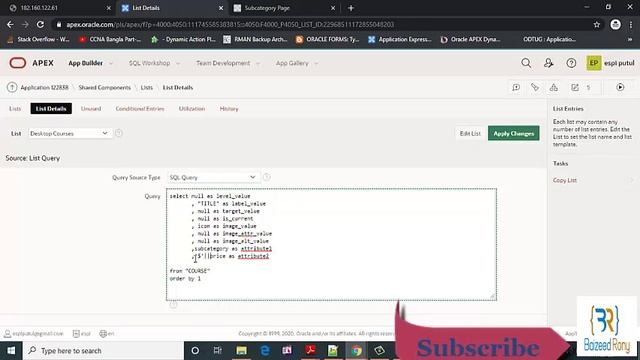
Task: Switch to Conditional Entries tab
Action: pyautogui.click(x=140, y=109)
